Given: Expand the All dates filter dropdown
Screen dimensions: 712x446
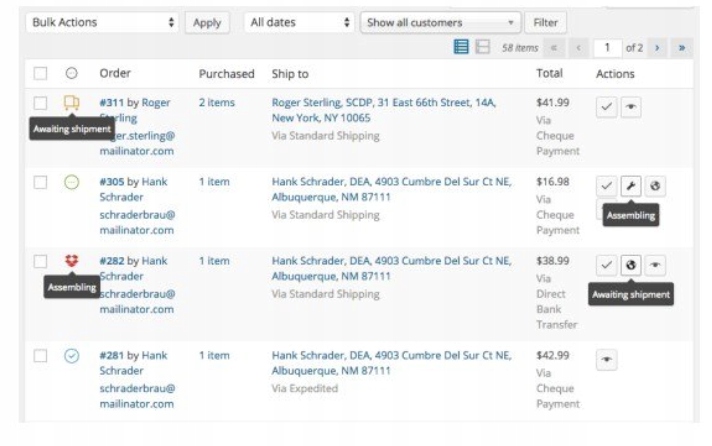Looking at the screenshot, I should pos(299,21).
